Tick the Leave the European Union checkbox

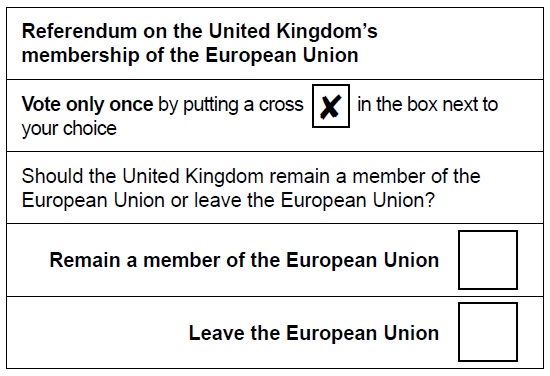click(488, 332)
